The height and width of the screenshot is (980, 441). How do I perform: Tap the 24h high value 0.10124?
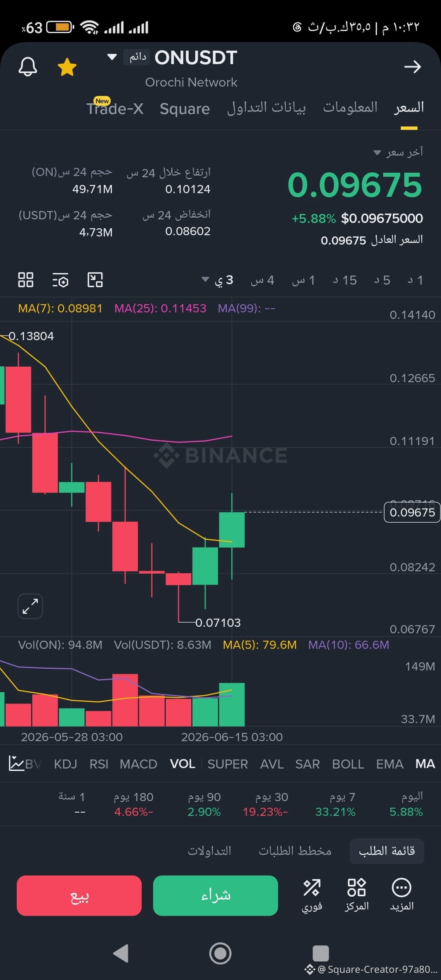point(188,189)
